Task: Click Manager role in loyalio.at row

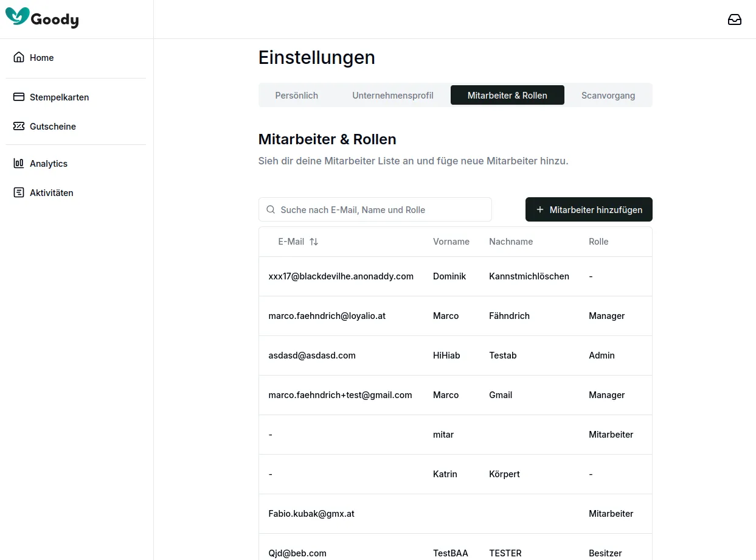Action: click(x=607, y=316)
